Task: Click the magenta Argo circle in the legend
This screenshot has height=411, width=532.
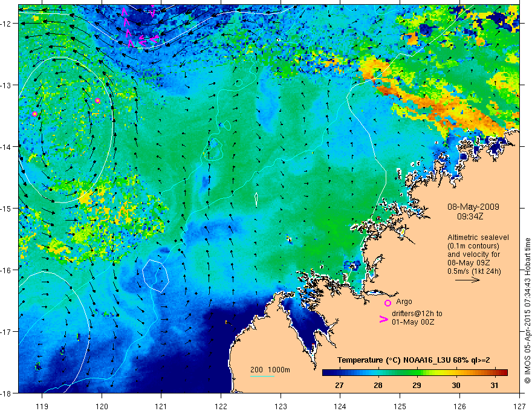Action: pyautogui.click(x=388, y=303)
